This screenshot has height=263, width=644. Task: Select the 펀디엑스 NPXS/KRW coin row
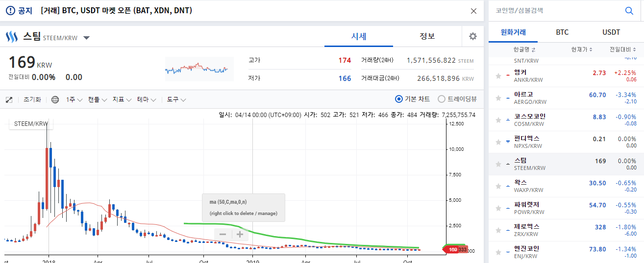(x=566, y=142)
